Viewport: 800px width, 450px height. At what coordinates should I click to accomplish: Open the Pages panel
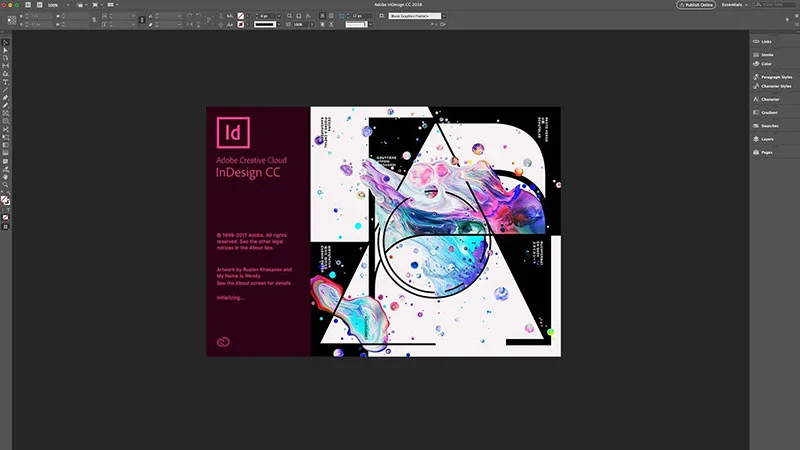tap(762, 152)
